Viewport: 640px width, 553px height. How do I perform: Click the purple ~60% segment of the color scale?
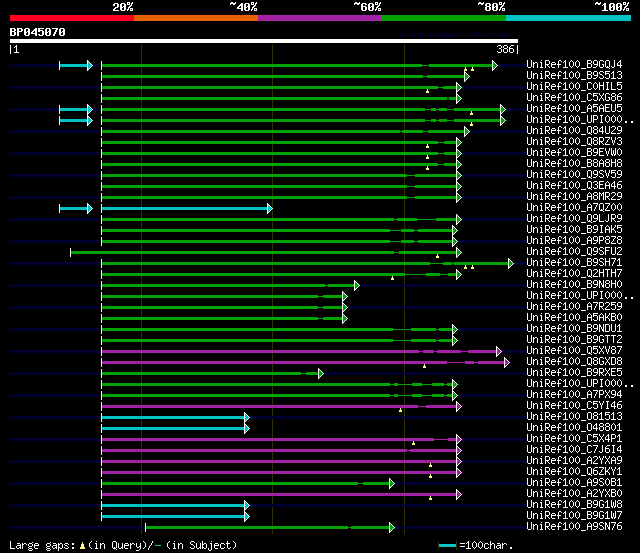coord(320,18)
